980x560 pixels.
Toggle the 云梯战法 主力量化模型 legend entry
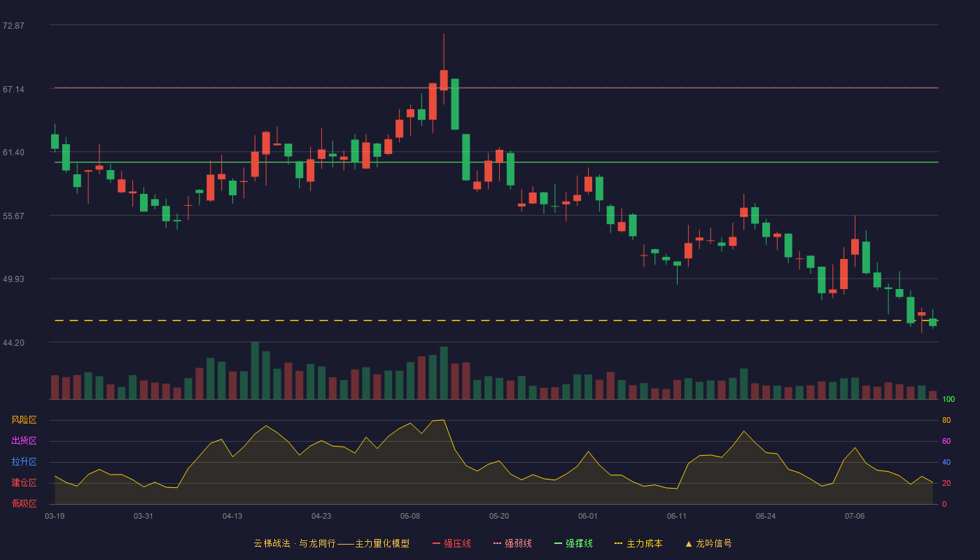point(331,543)
